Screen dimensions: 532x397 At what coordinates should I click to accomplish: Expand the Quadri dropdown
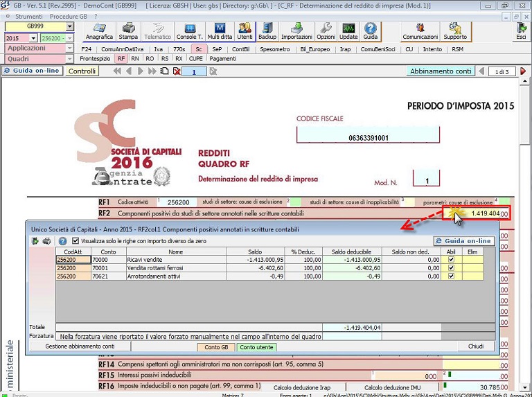click(69, 59)
